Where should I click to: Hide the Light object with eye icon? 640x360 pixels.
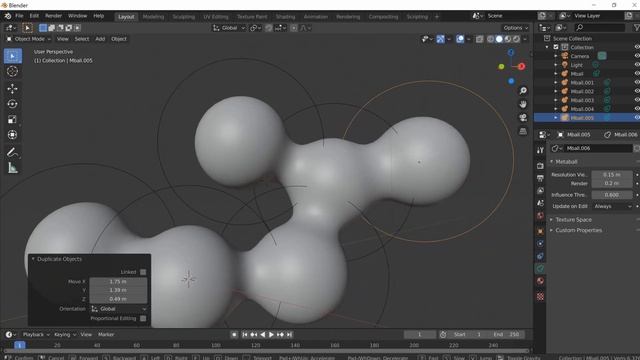(x=637, y=65)
